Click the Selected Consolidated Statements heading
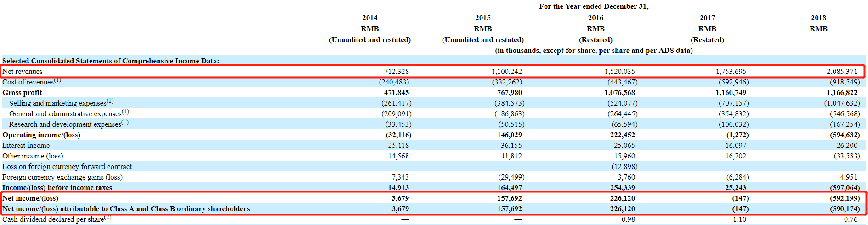This screenshot has height=225, width=868. [111, 61]
